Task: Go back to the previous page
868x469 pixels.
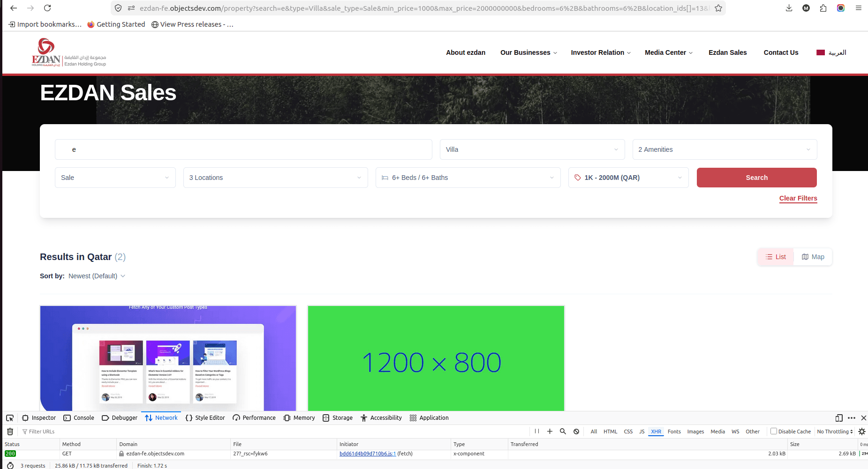Action: pyautogui.click(x=14, y=8)
